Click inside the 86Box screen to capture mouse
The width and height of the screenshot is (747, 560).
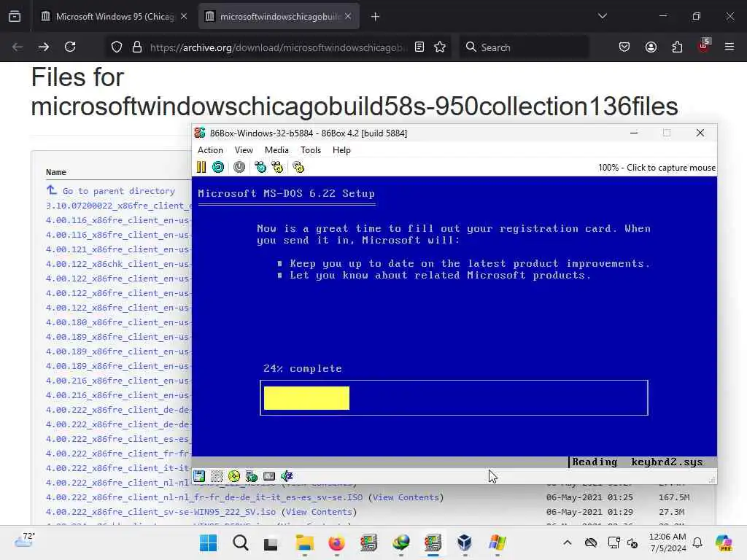pyautogui.click(x=454, y=316)
